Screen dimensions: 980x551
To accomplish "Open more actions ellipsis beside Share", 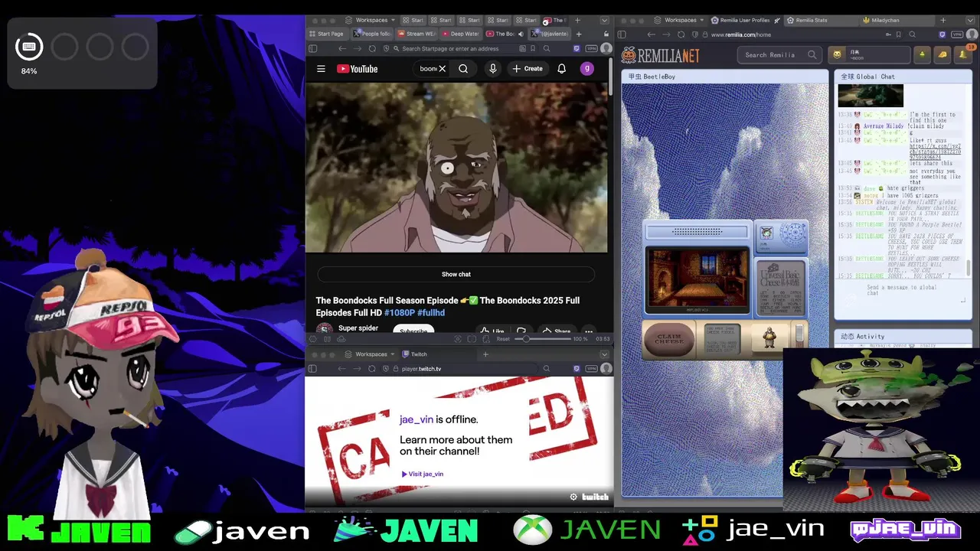I will pyautogui.click(x=589, y=331).
